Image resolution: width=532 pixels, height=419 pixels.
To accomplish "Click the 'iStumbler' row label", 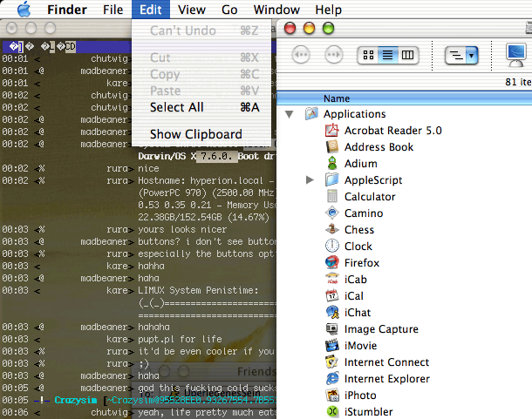I will 368,411.
